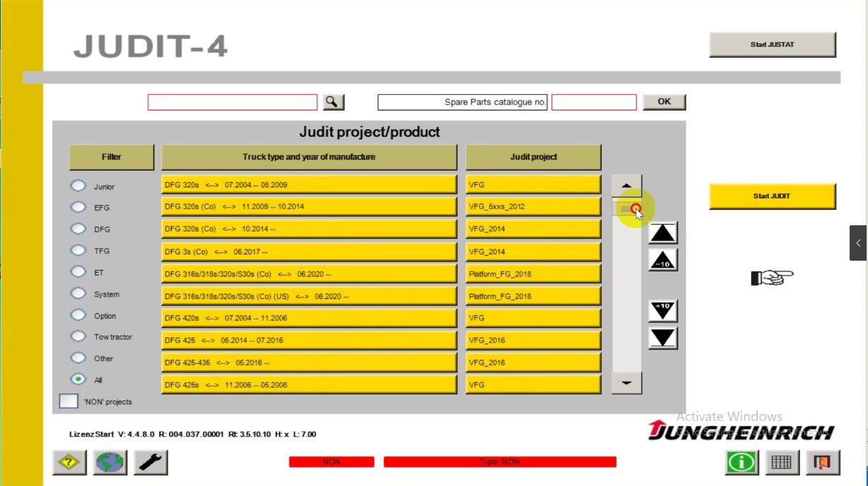Expand the side panel chevron
868x486 pixels.
click(x=858, y=243)
